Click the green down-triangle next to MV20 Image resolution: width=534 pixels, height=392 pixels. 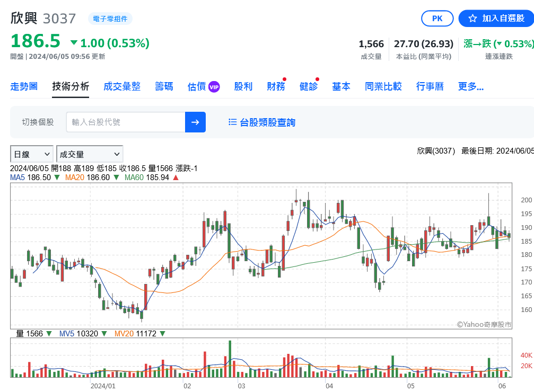(x=162, y=334)
